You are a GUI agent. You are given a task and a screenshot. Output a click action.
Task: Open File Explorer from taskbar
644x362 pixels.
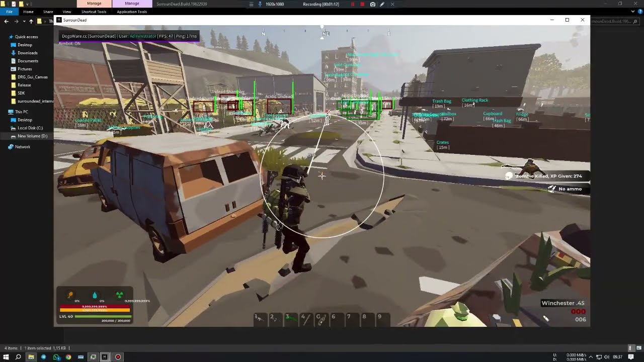click(31, 357)
